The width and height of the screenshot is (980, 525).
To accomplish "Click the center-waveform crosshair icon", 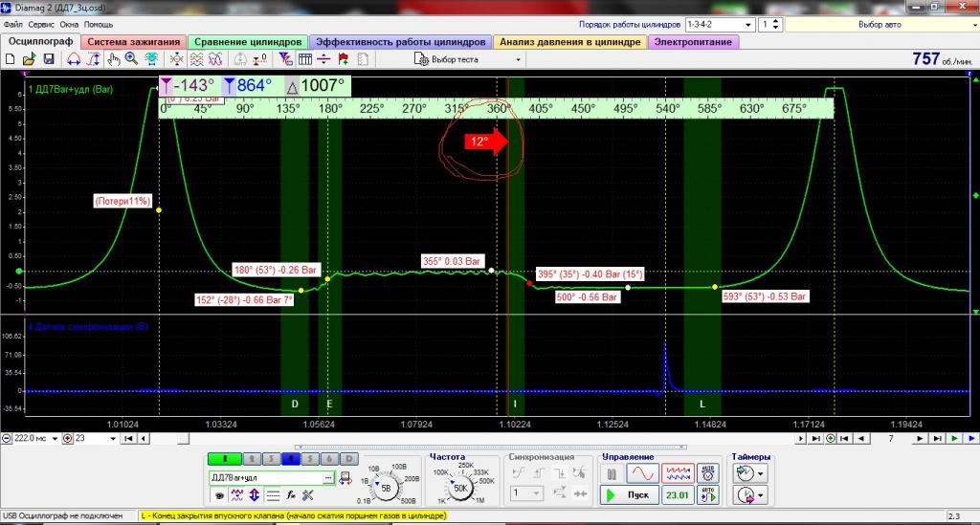I will tap(177, 59).
